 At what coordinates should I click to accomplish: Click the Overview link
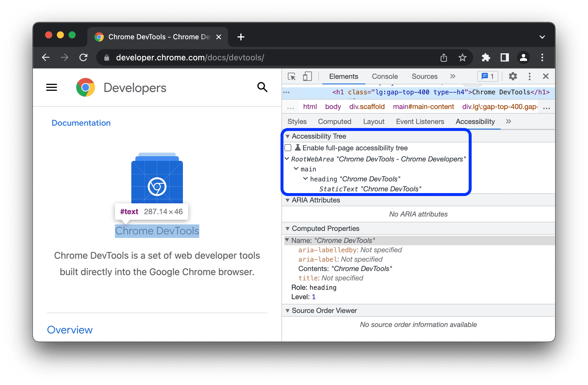tap(70, 330)
